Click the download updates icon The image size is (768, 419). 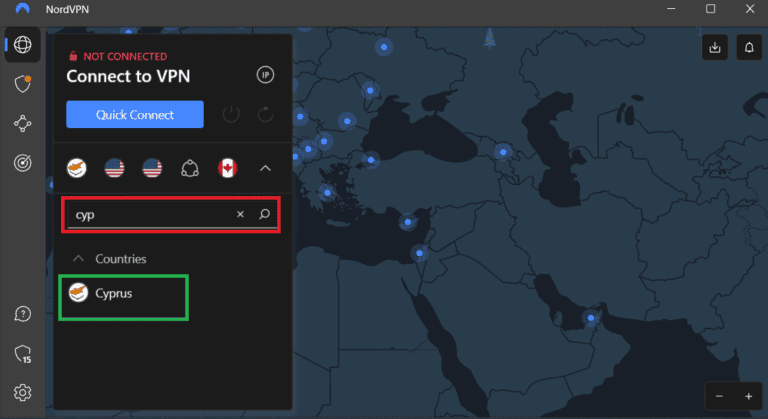[x=714, y=47]
